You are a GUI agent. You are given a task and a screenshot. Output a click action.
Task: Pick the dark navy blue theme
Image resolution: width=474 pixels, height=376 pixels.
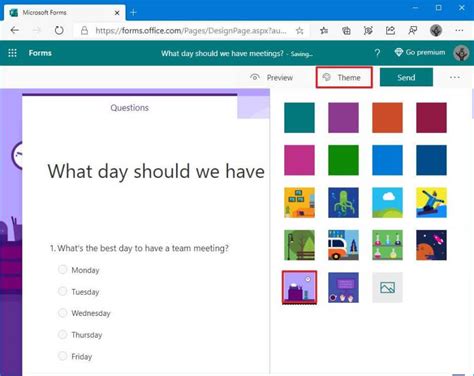[x=431, y=160]
